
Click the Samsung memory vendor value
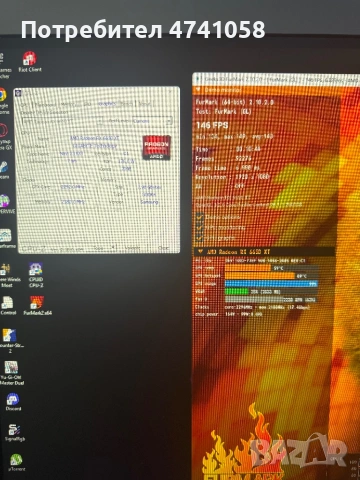(149, 202)
